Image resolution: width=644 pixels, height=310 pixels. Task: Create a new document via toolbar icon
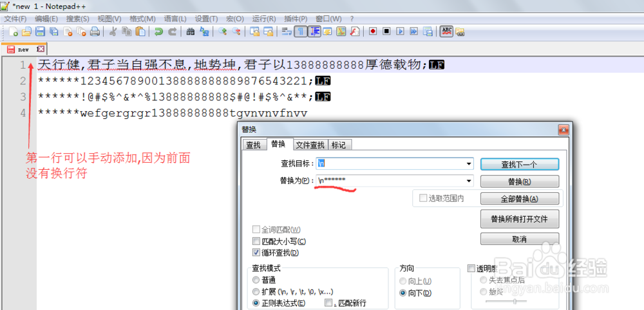tap(14, 32)
